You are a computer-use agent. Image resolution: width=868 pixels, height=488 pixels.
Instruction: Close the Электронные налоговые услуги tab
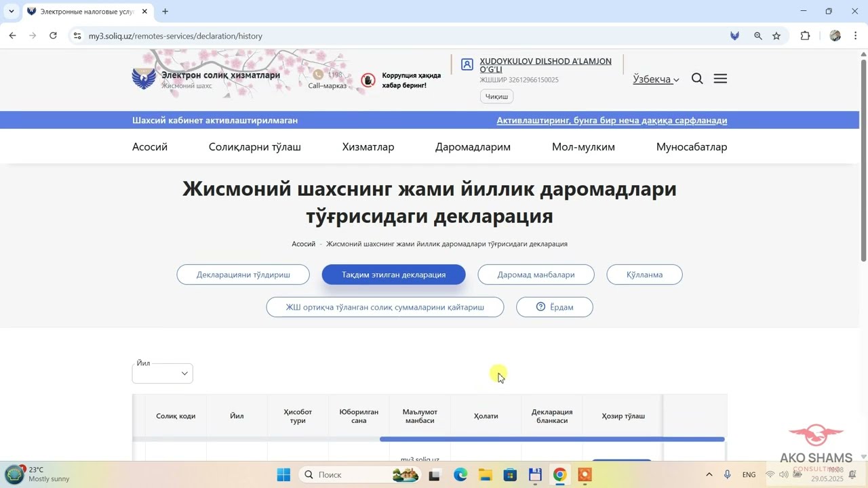click(x=144, y=12)
